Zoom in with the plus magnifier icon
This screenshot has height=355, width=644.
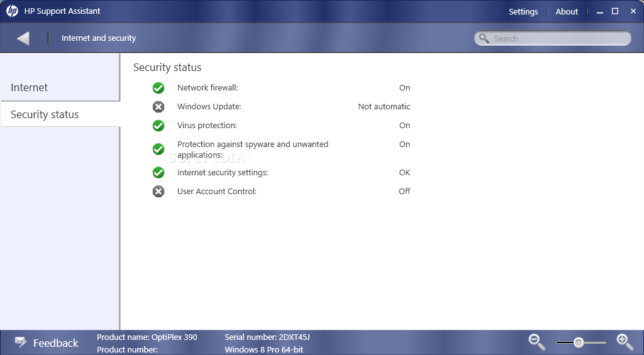625,342
